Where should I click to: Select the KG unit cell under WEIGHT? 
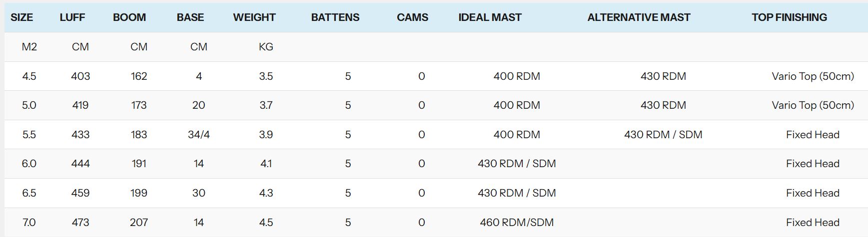(266, 47)
